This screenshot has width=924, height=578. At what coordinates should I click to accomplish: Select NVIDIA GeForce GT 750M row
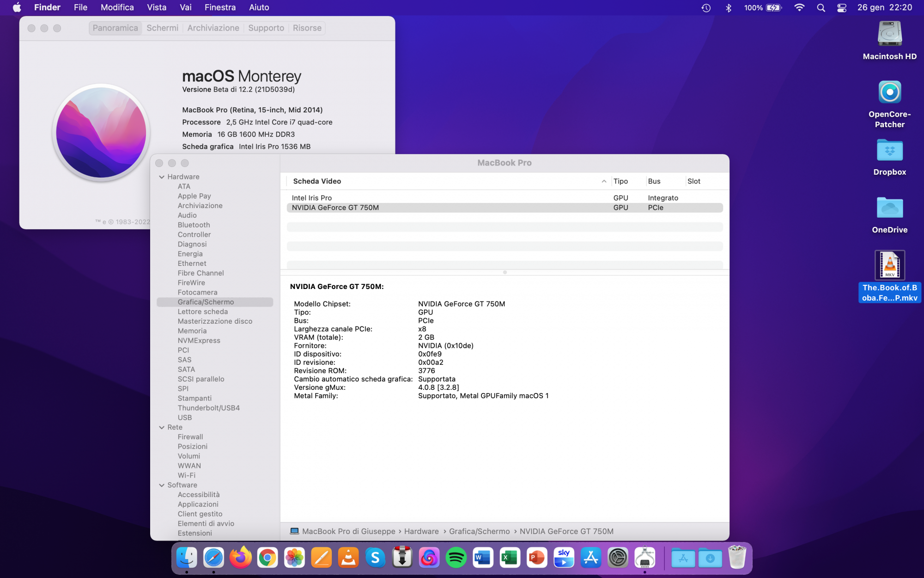pyautogui.click(x=505, y=208)
